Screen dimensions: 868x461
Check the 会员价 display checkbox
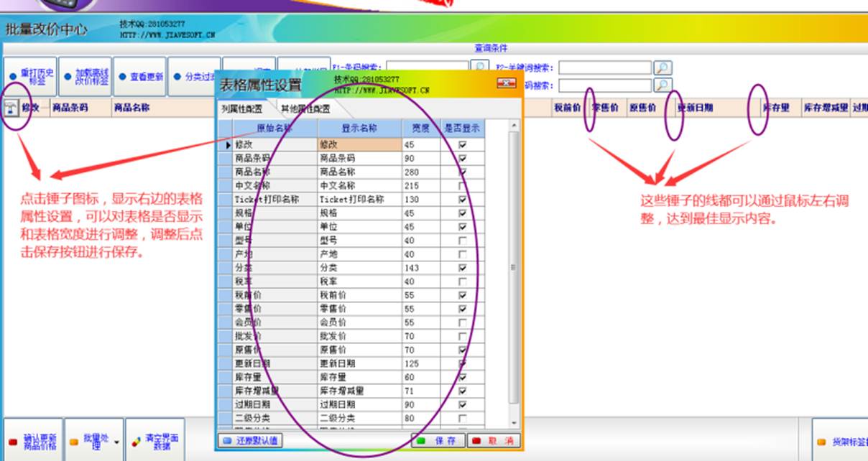pyautogui.click(x=462, y=322)
